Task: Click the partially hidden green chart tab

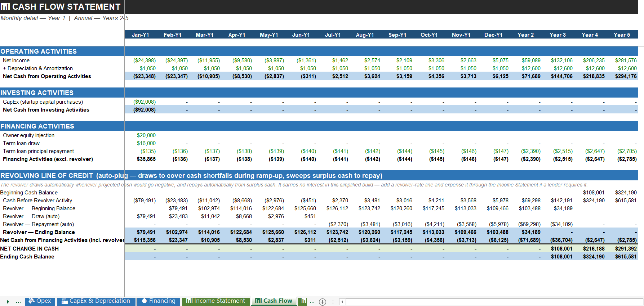Action: (x=302, y=301)
